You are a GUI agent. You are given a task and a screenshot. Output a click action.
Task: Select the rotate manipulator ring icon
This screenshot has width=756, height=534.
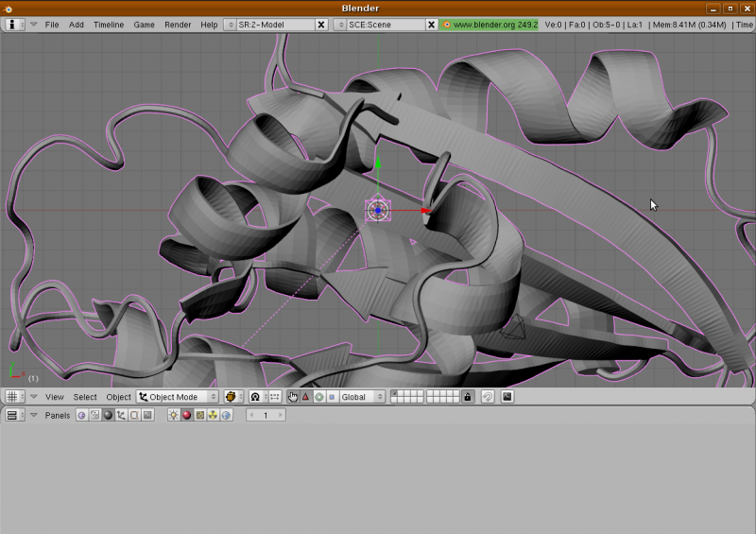[x=318, y=397]
